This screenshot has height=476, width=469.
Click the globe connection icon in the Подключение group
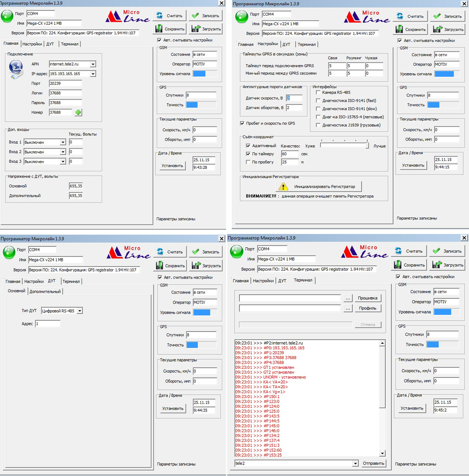[x=16, y=69]
